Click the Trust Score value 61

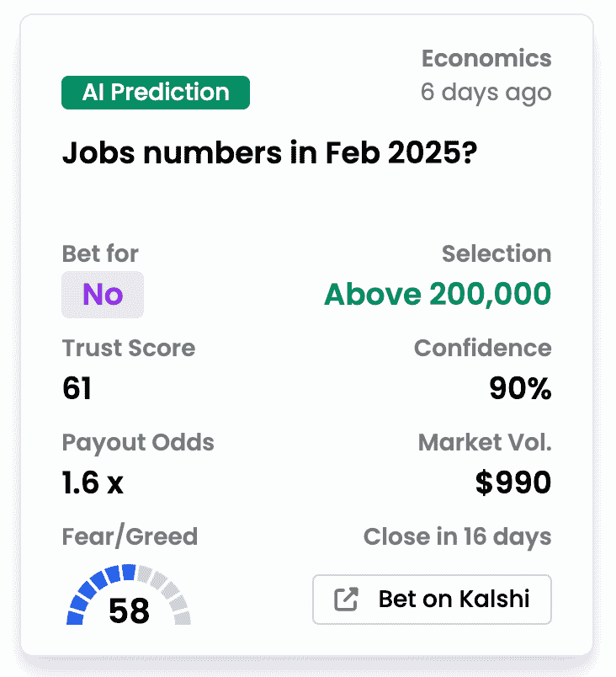point(77,387)
